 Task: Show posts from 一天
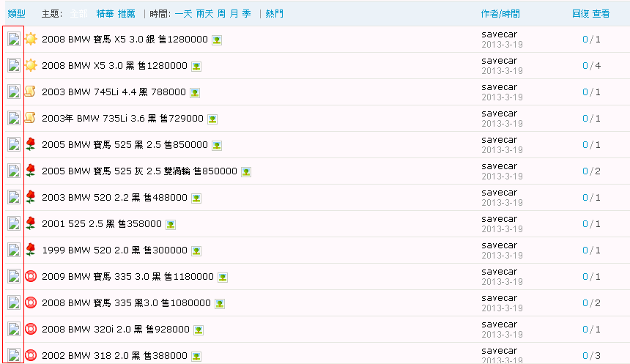click(x=184, y=14)
